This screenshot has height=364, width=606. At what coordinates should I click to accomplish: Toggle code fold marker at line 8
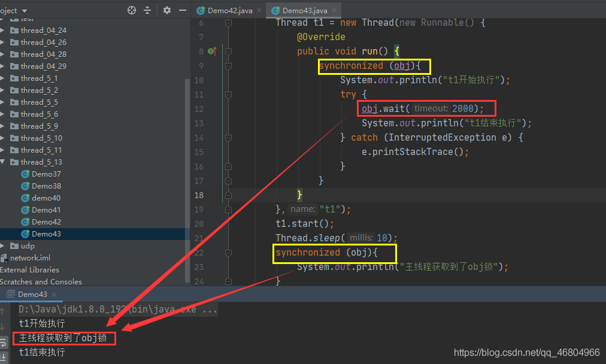(x=228, y=51)
